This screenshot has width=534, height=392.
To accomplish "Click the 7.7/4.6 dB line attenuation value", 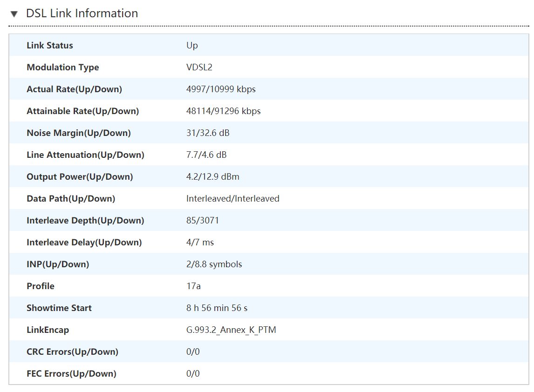I will 206,155.
